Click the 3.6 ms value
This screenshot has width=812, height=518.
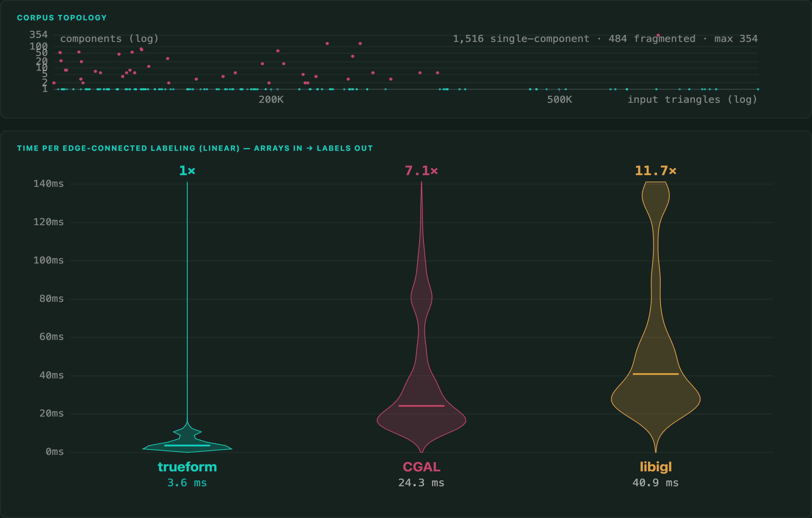click(187, 483)
